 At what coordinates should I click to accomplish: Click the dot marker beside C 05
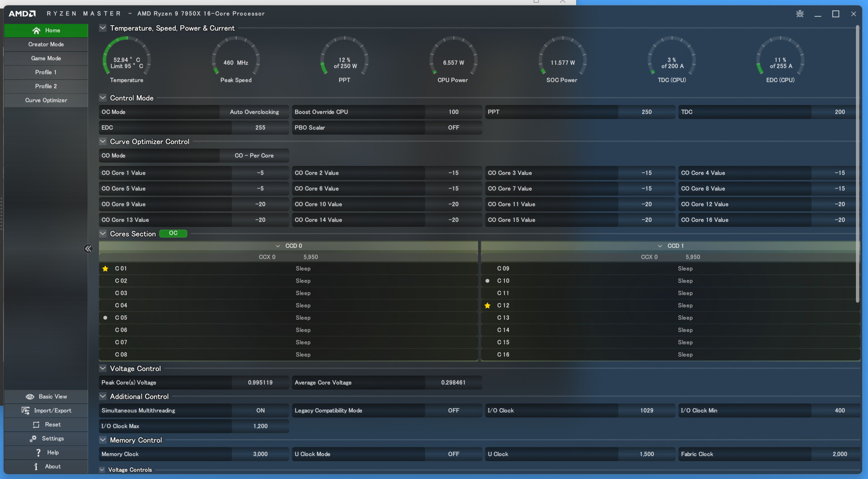[105, 318]
